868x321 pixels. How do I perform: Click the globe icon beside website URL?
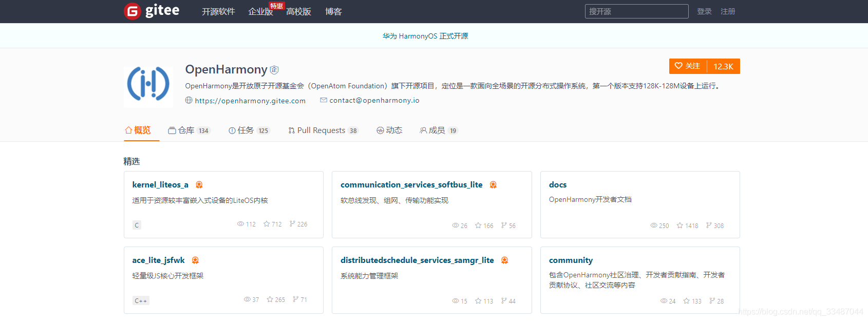188,100
